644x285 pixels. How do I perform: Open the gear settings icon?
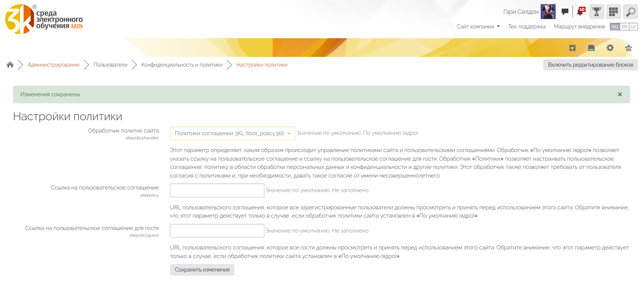(610, 48)
